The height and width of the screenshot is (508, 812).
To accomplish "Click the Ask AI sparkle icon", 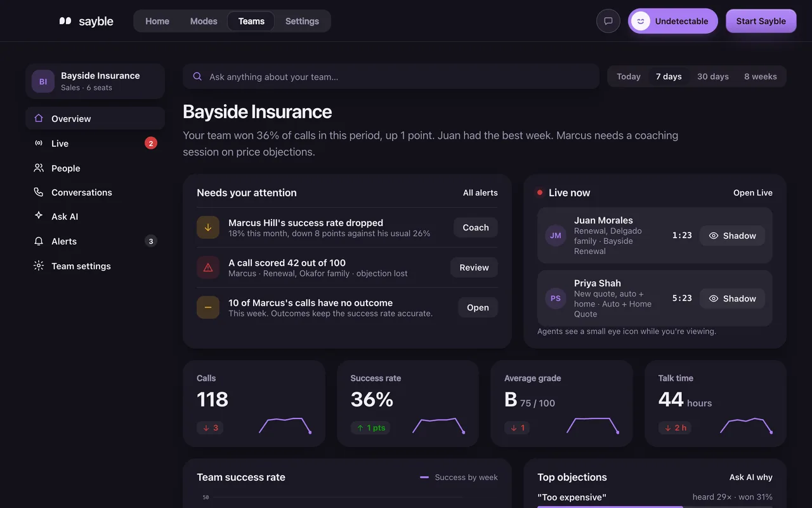I will click(x=39, y=216).
